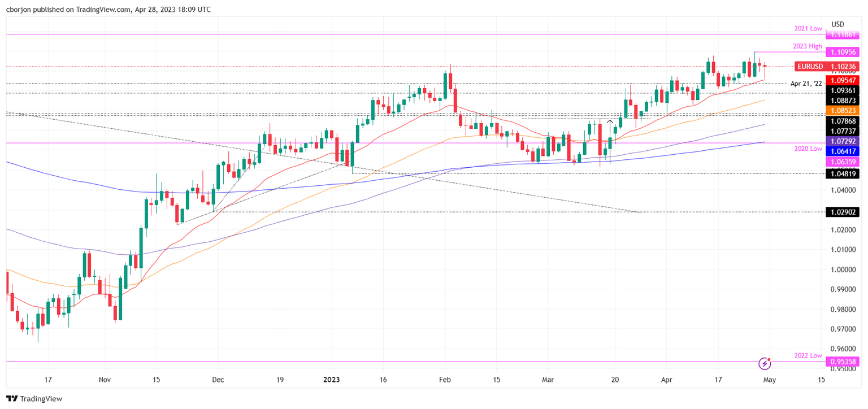
Task: Toggle the pink level marker 1.06359
Action: (843, 163)
